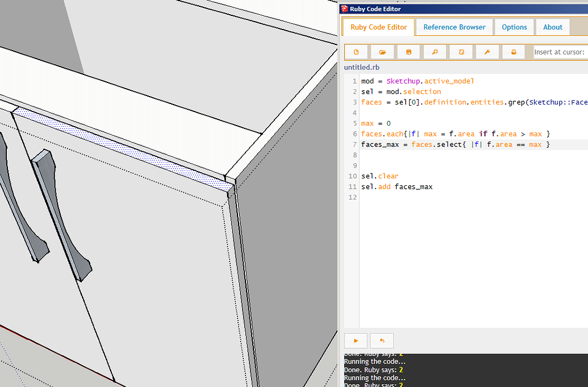Select the wrench settings icon
Screen dimensions: 588x387
click(x=487, y=52)
